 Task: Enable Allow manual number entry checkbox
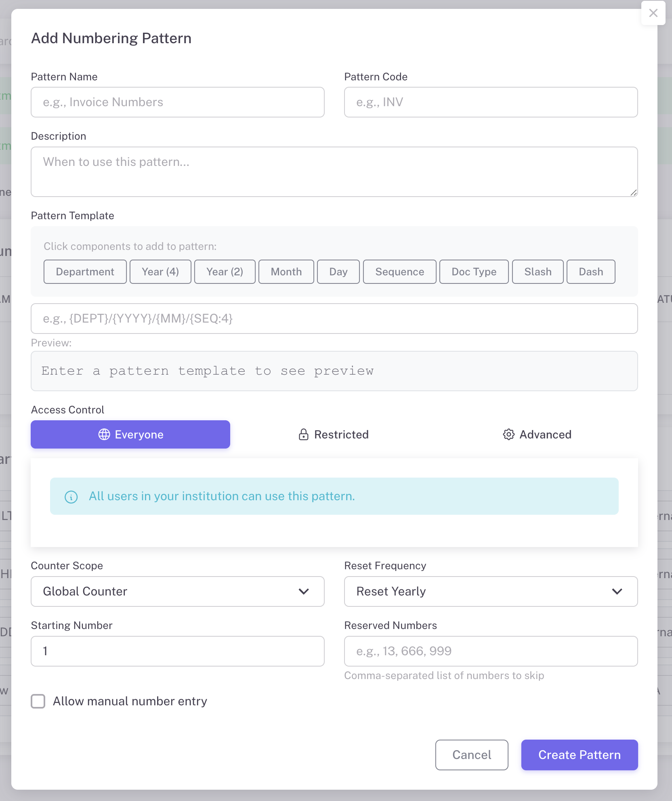[x=38, y=701]
